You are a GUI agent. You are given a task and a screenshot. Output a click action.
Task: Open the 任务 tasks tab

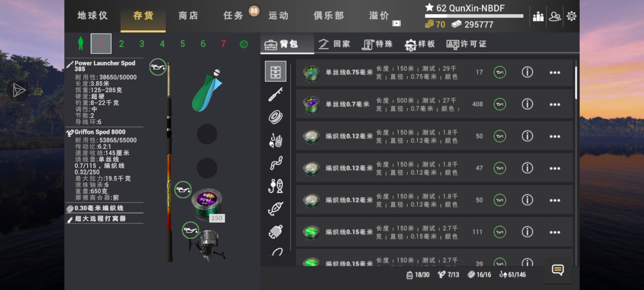(x=233, y=15)
